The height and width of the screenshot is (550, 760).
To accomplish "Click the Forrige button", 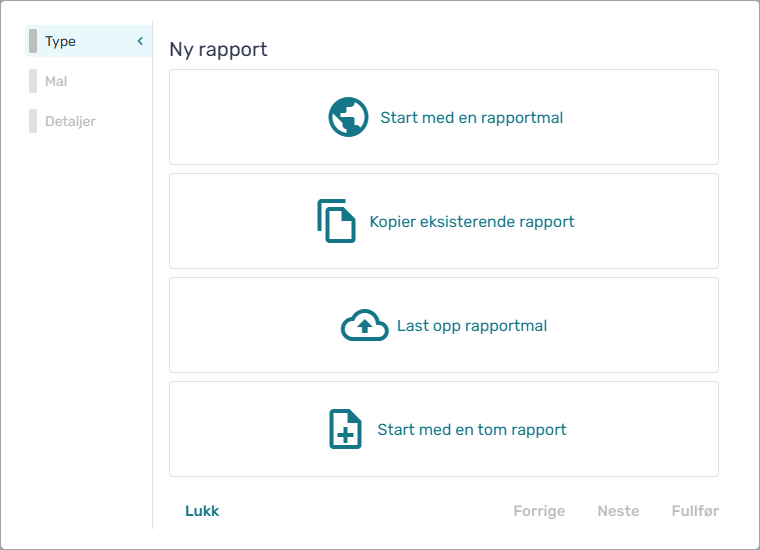I will [x=539, y=511].
